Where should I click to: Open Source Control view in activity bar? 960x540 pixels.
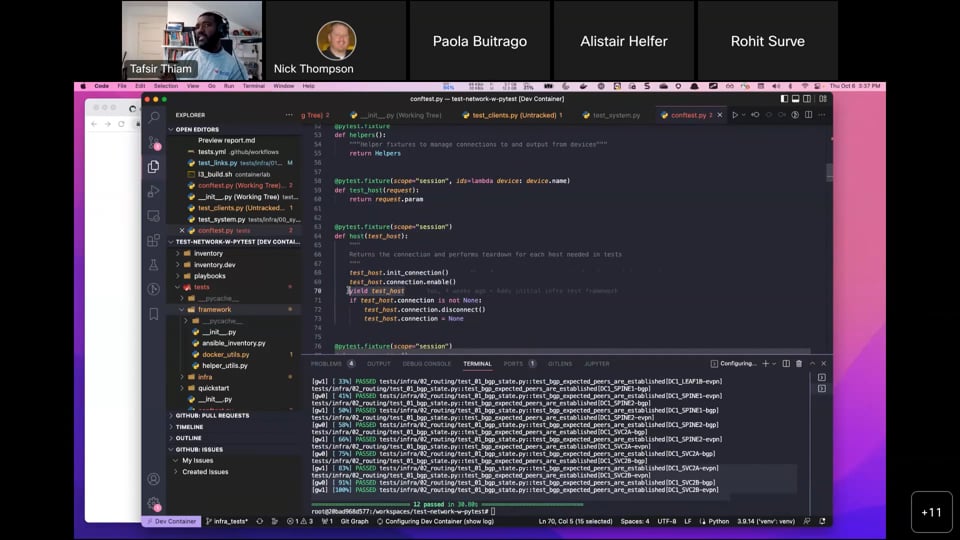(154, 143)
